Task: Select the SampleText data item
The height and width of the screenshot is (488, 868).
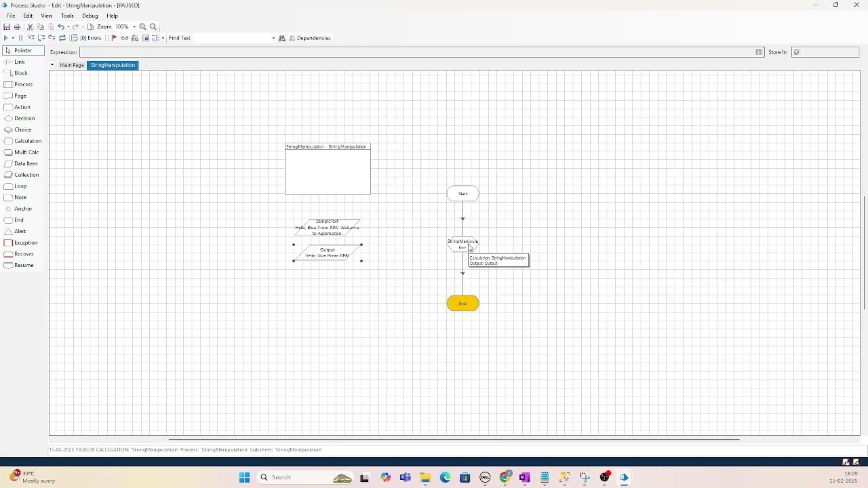Action: click(328, 228)
